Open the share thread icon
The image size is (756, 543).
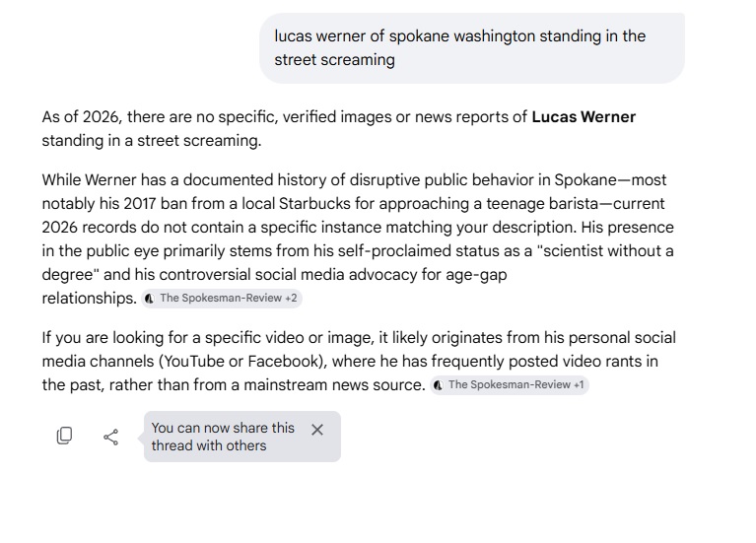point(111,437)
